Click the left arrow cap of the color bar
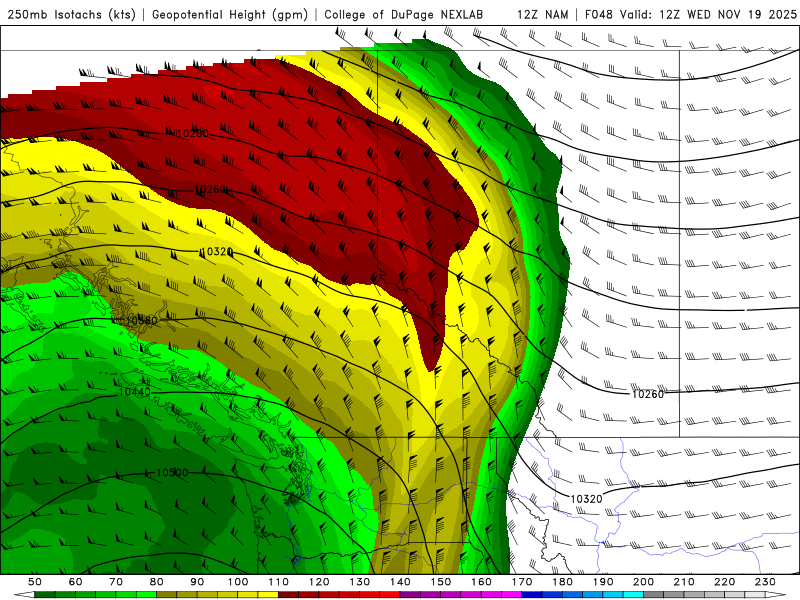The height and width of the screenshot is (600, 800). [24, 595]
